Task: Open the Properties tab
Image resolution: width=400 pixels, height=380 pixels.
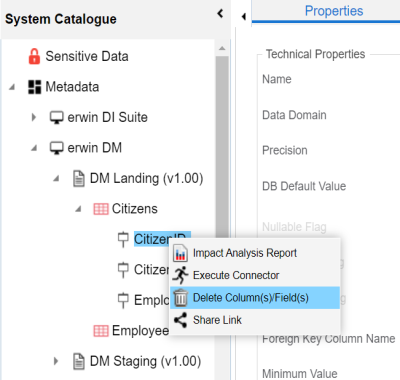Action: 334,11
